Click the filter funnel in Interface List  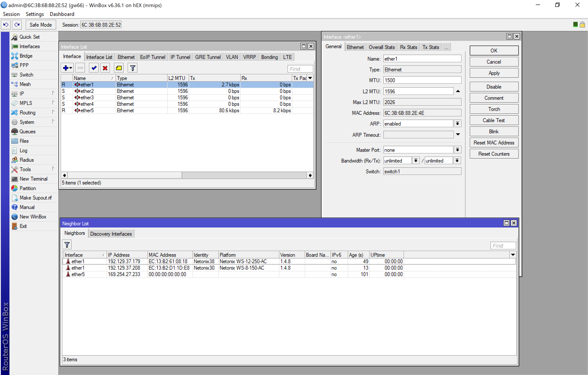click(x=133, y=68)
